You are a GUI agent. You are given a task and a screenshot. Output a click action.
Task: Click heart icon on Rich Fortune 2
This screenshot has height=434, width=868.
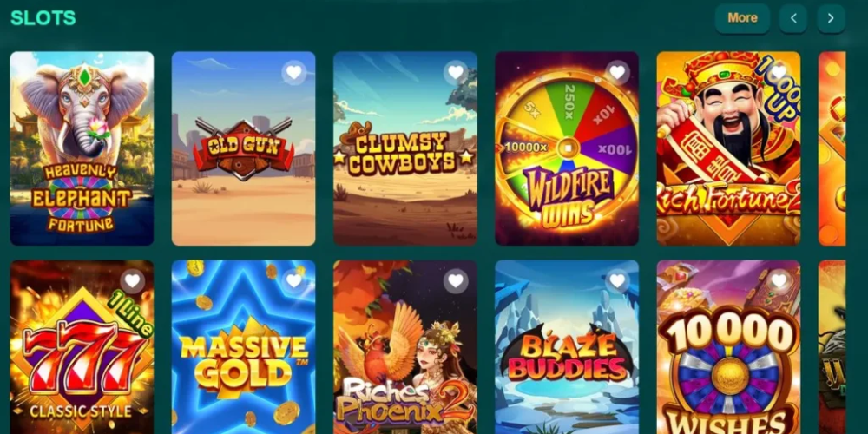(779, 73)
